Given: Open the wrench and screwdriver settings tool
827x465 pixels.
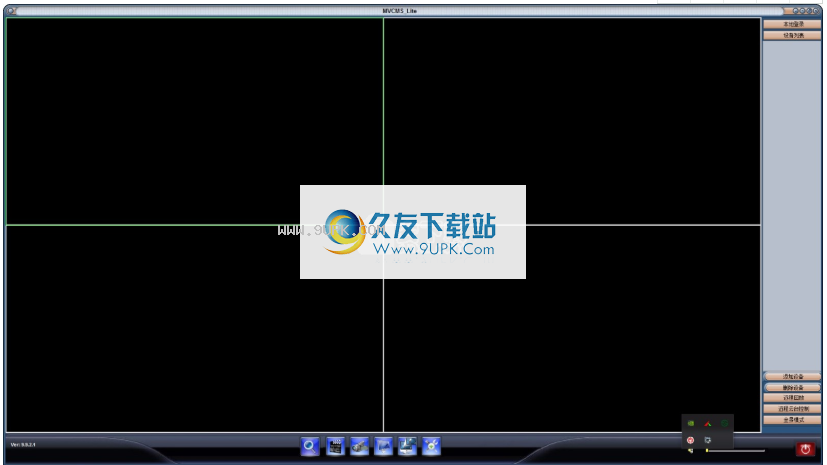Looking at the screenshot, I should 431,447.
